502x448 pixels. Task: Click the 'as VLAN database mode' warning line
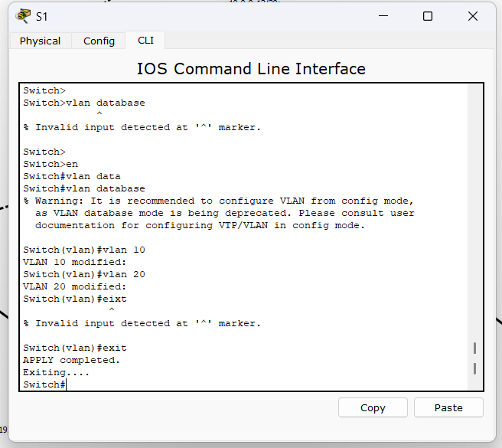pos(225,213)
